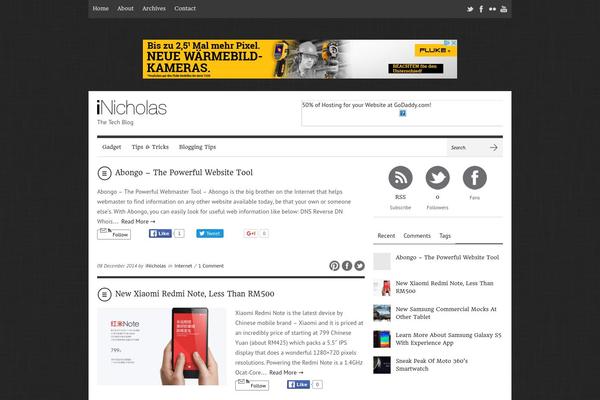Click Read More on the Xiaomi post
The width and height of the screenshot is (600, 400).
click(286, 372)
